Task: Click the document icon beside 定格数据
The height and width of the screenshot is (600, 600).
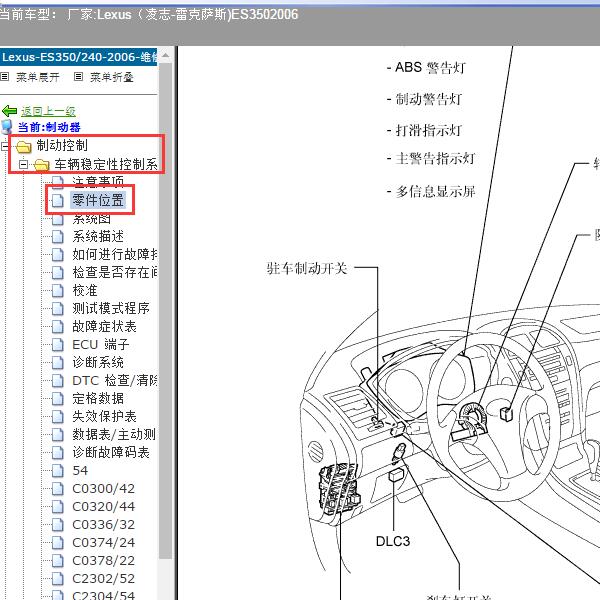Action: [58, 399]
